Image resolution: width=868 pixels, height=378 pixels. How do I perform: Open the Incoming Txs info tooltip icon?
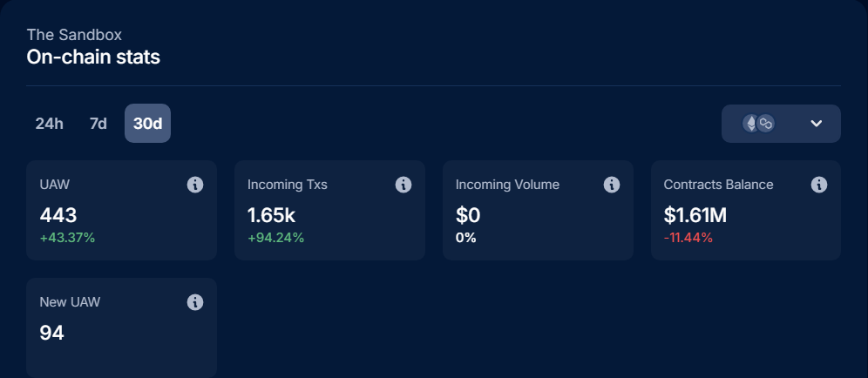403,185
